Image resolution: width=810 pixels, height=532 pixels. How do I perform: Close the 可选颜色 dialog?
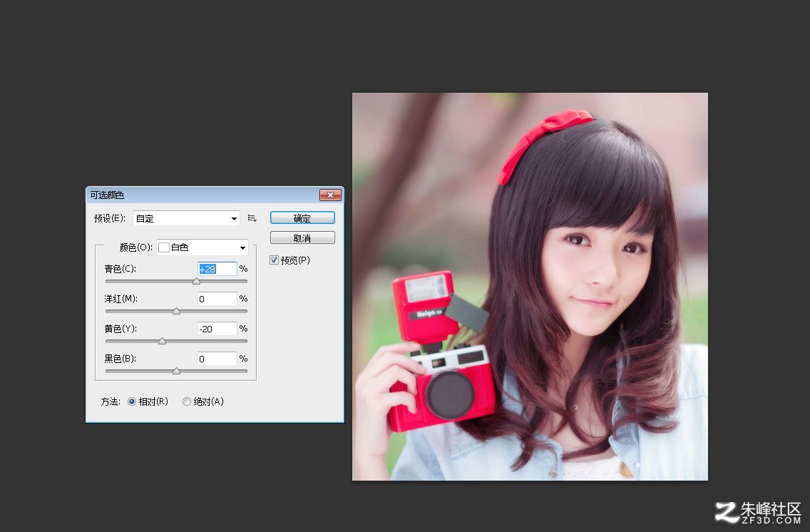[x=330, y=195]
